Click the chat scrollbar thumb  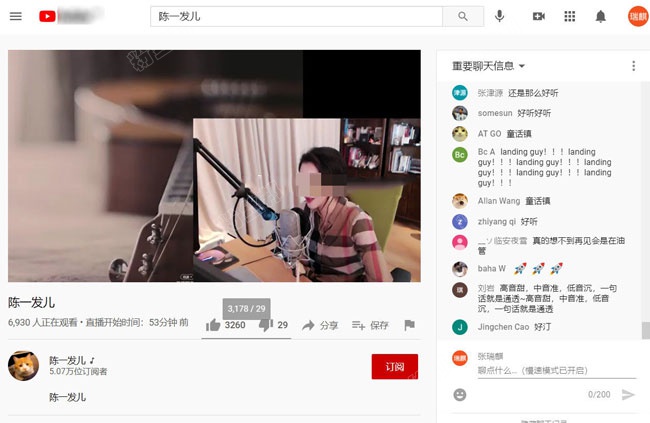[x=645, y=331]
